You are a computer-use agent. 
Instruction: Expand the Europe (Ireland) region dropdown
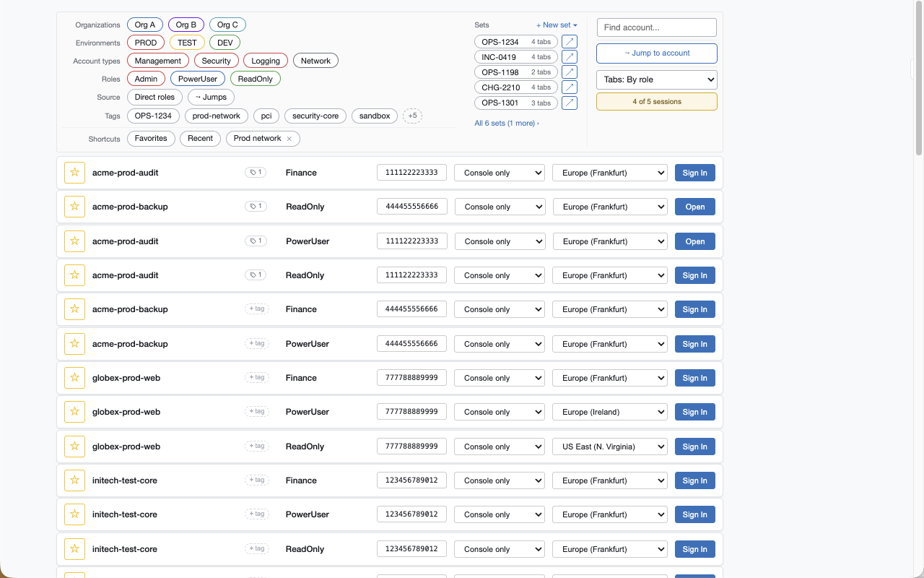pos(610,412)
